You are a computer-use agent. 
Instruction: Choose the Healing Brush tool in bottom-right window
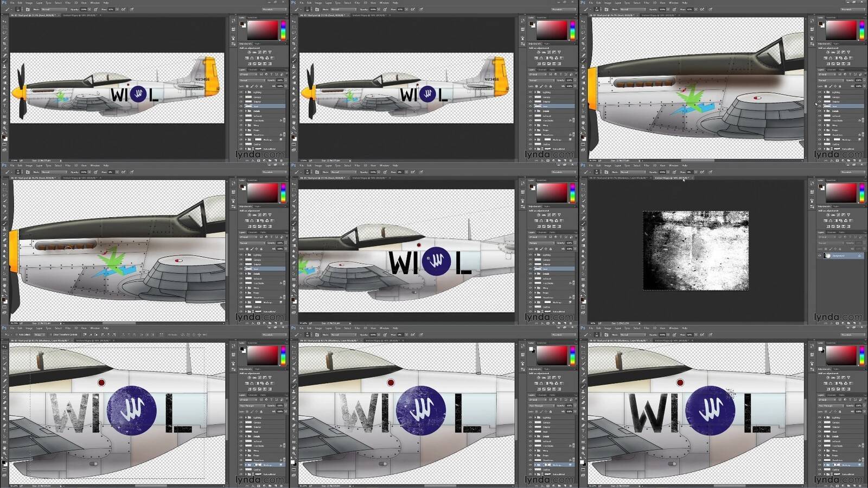(583, 381)
